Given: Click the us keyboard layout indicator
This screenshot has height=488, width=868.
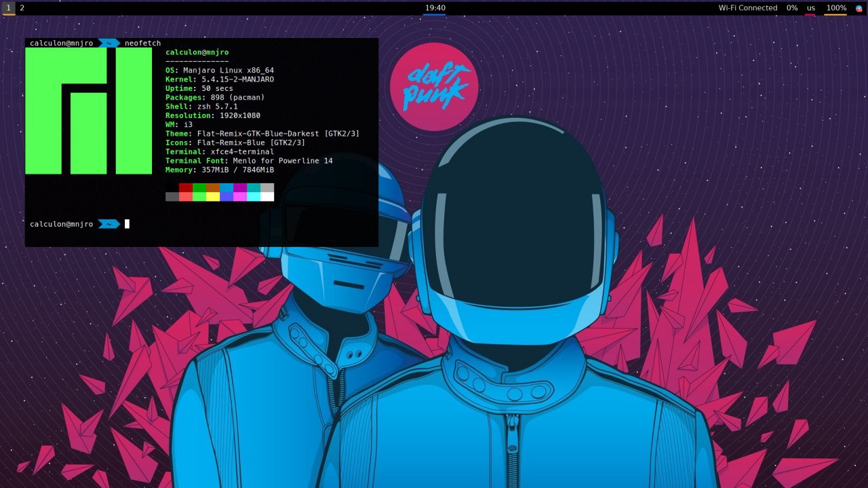Looking at the screenshot, I should click(810, 8).
